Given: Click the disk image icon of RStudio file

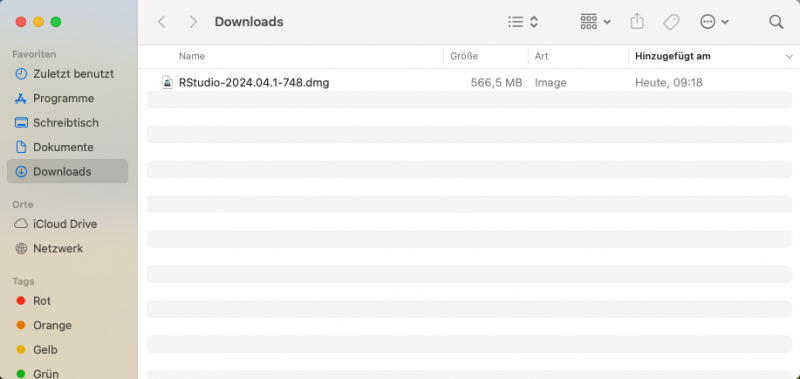Looking at the screenshot, I should click(x=167, y=82).
